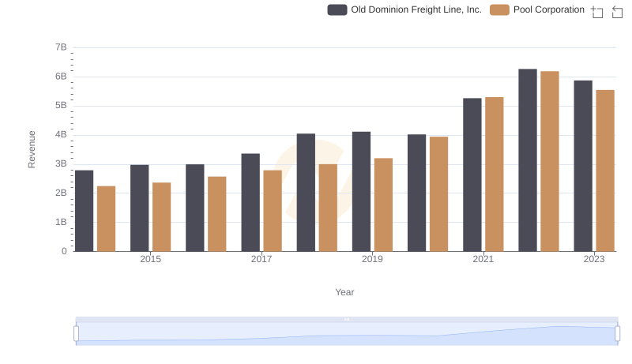This screenshot has height=364, width=632.
Task: Select the 2017 Pool Corporation orange bar
Action: [x=273, y=211]
